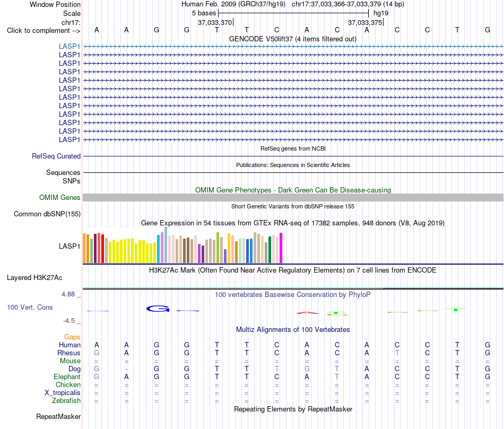Click the -4.5 conservation scale value
This screenshot has height=429, width=504.
[x=69, y=321]
